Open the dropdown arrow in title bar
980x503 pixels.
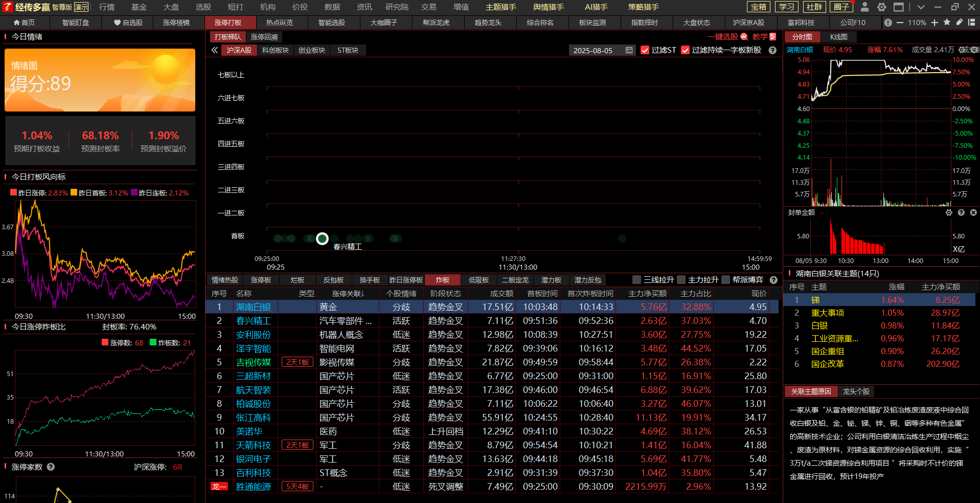coord(921,7)
